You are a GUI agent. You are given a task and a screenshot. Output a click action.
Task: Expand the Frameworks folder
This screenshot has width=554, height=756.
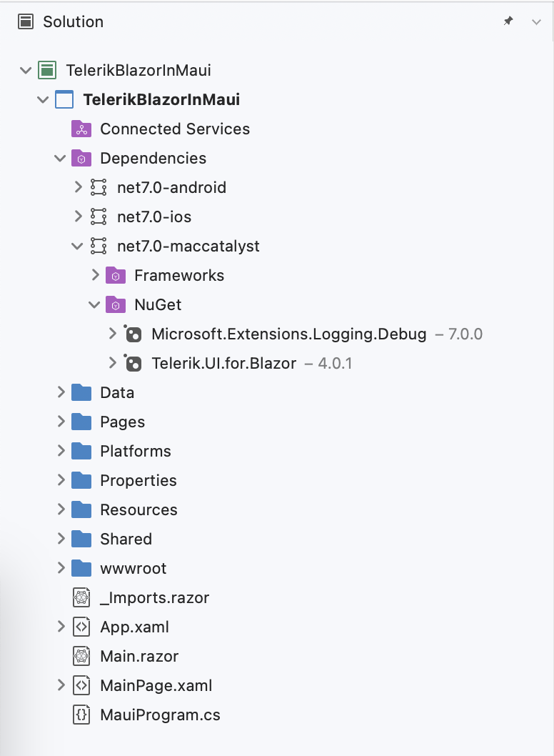[96, 275]
